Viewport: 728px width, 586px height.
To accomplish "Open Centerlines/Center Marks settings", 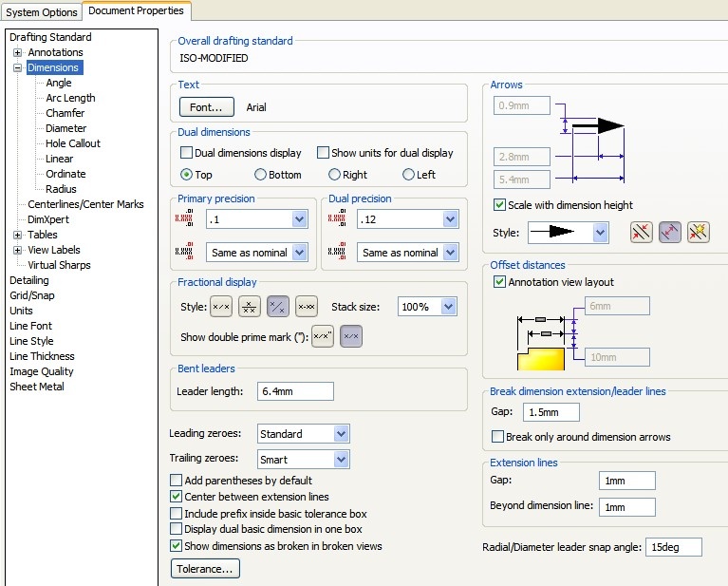I will click(85, 204).
